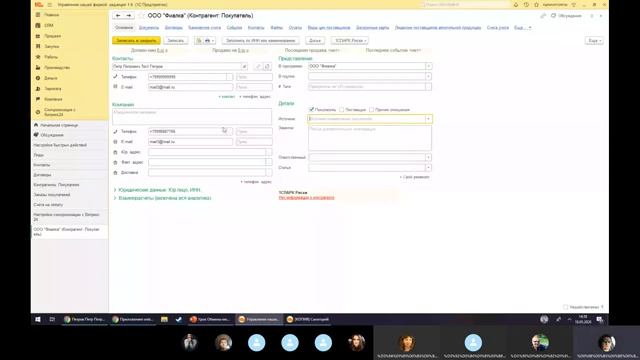
Task: Open Компания section in sidebar
Action: [53, 99]
